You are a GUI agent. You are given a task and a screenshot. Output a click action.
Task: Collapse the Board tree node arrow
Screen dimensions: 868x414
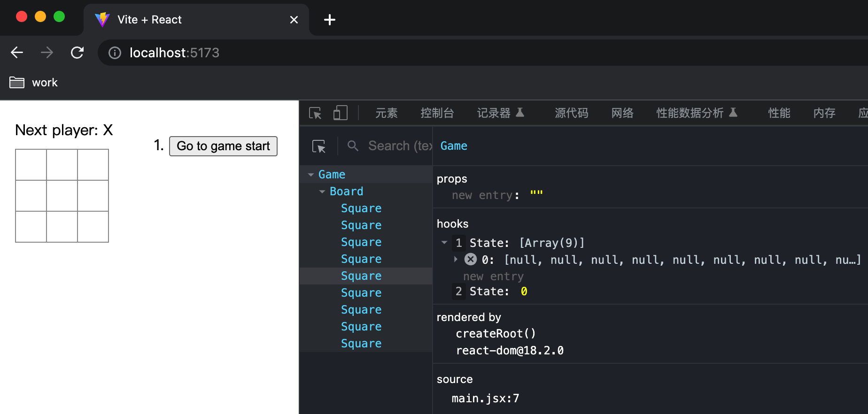tap(322, 192)
